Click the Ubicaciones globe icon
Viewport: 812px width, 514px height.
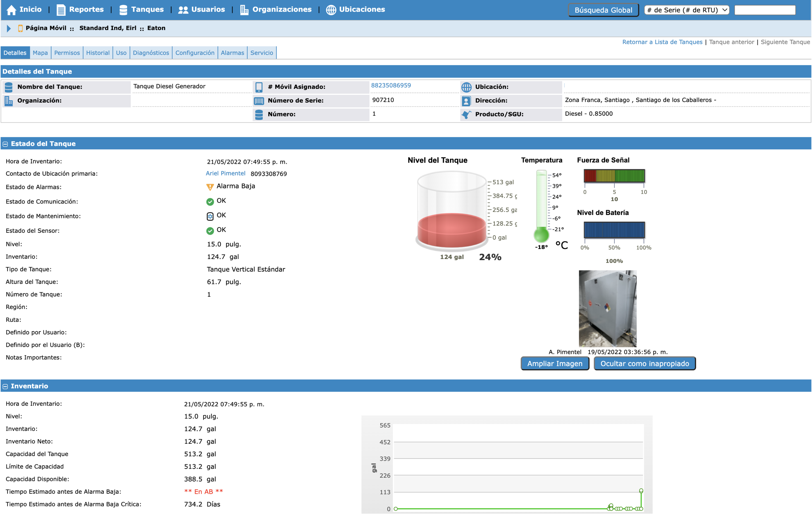331,10
